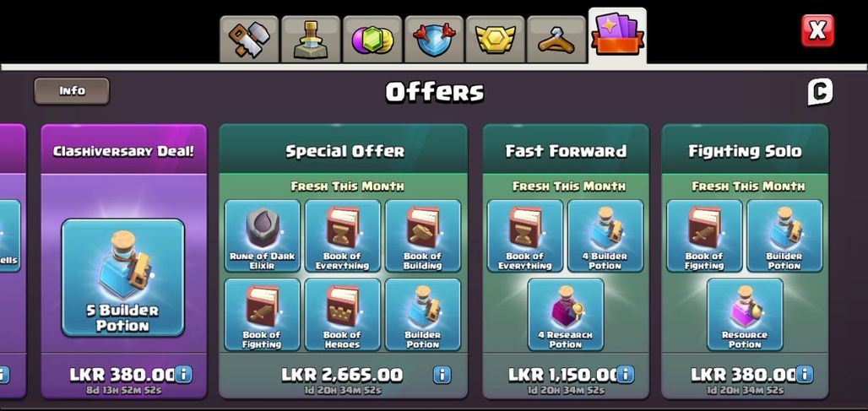Tap the Rune of Dark Elixir icon
This screenshot has width=868, height=411.
pos(263,236)
